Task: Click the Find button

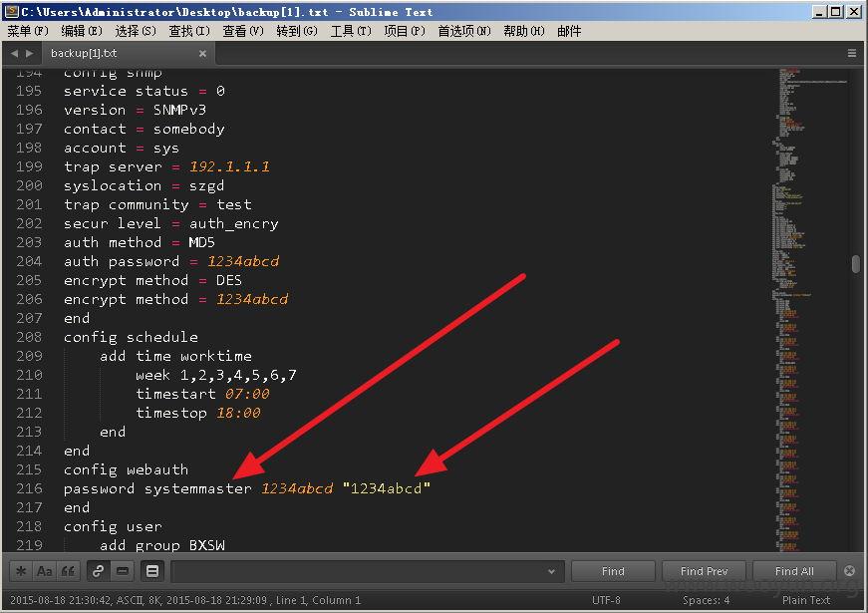Action: [613, 571]
